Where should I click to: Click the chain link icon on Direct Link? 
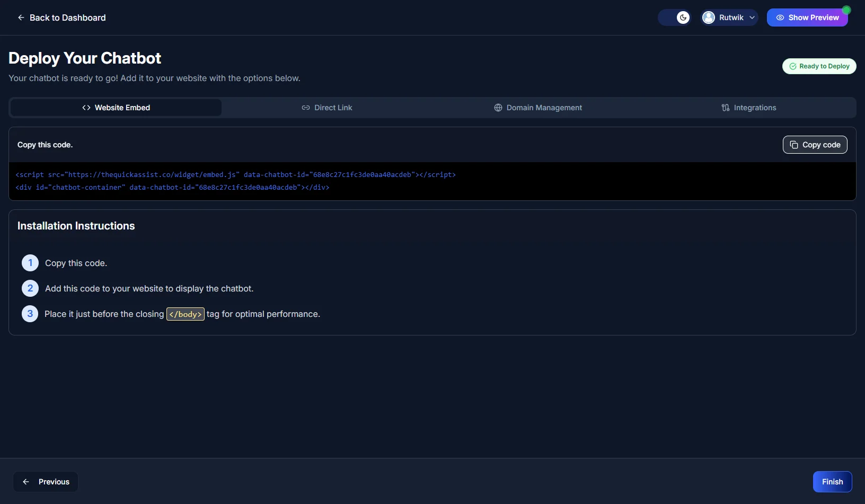click(x=306, y=108)
